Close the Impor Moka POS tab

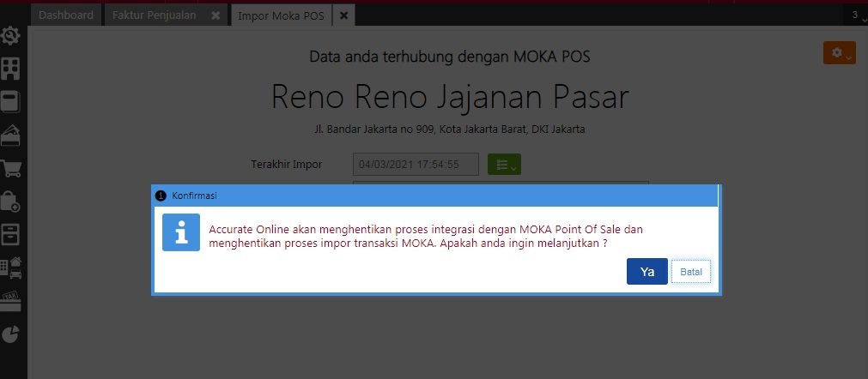[343, 15]
